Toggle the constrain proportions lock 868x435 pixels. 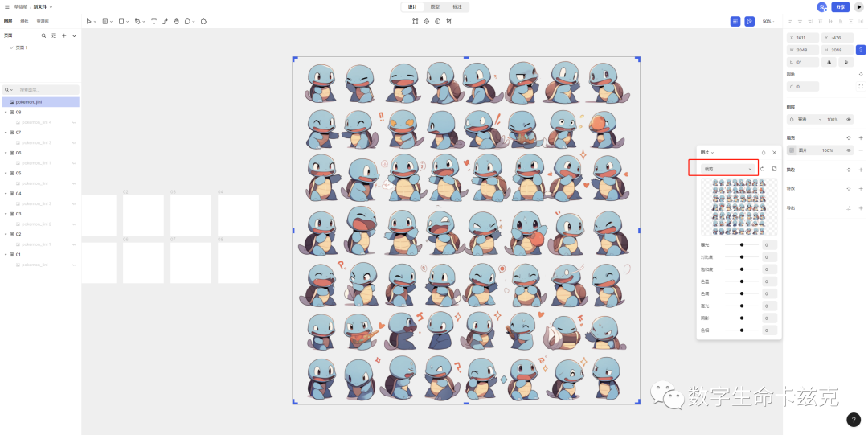coord(861,50)
